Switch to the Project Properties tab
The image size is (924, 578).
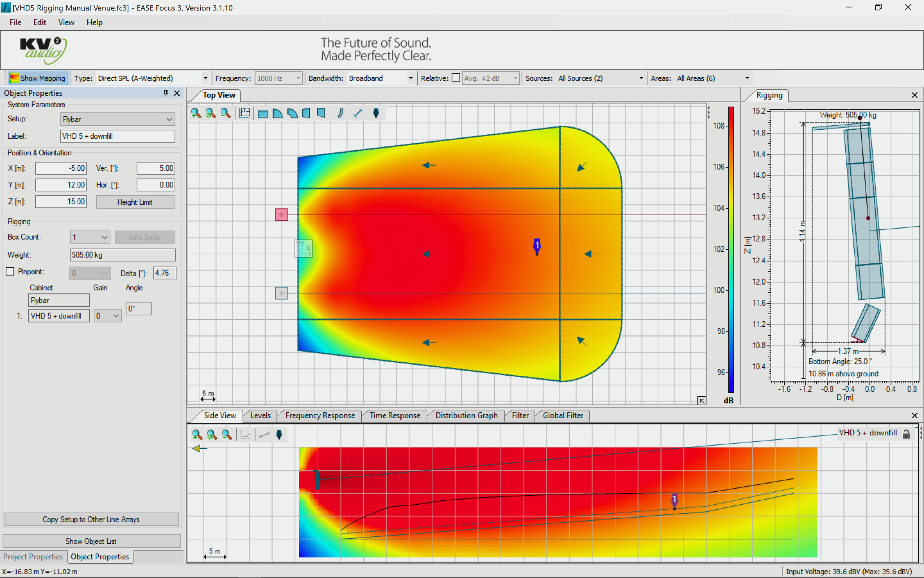pyautogui.click(x=33, y=557)
